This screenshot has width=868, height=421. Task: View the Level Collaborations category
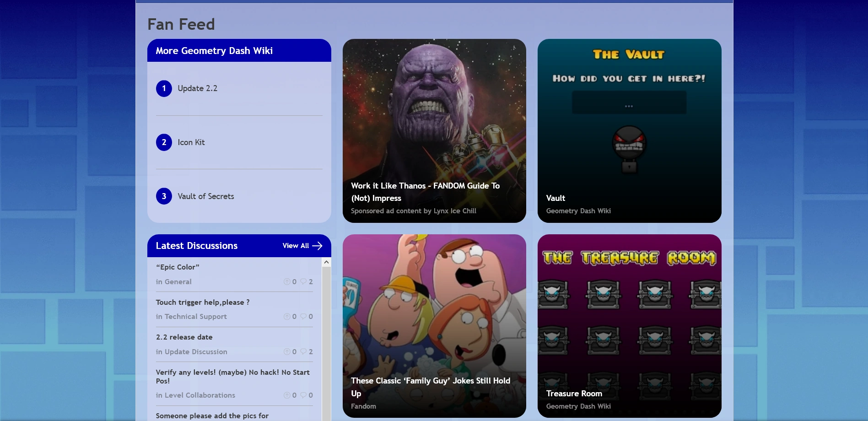point(200,395)
